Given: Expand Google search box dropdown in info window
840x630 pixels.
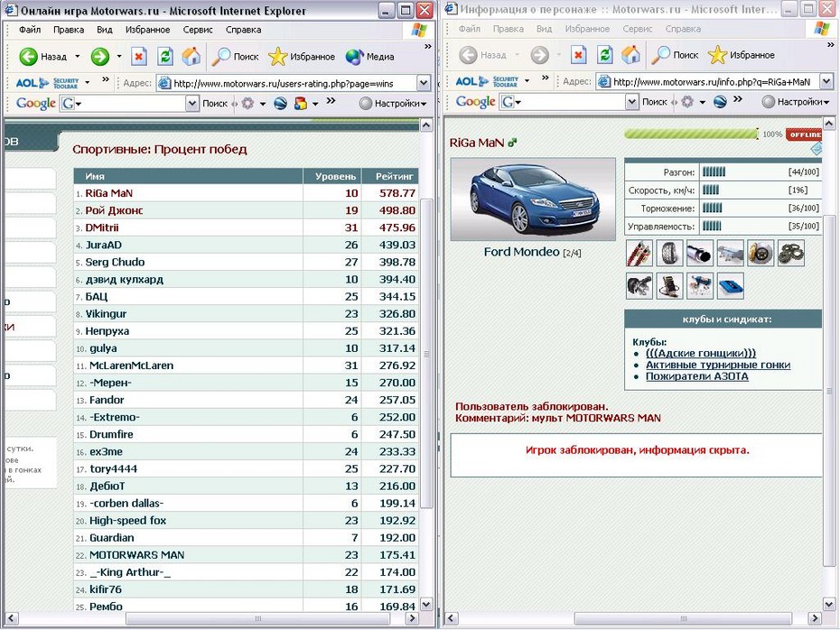Looking at the screenshot, I should click(x=632, y=102).
